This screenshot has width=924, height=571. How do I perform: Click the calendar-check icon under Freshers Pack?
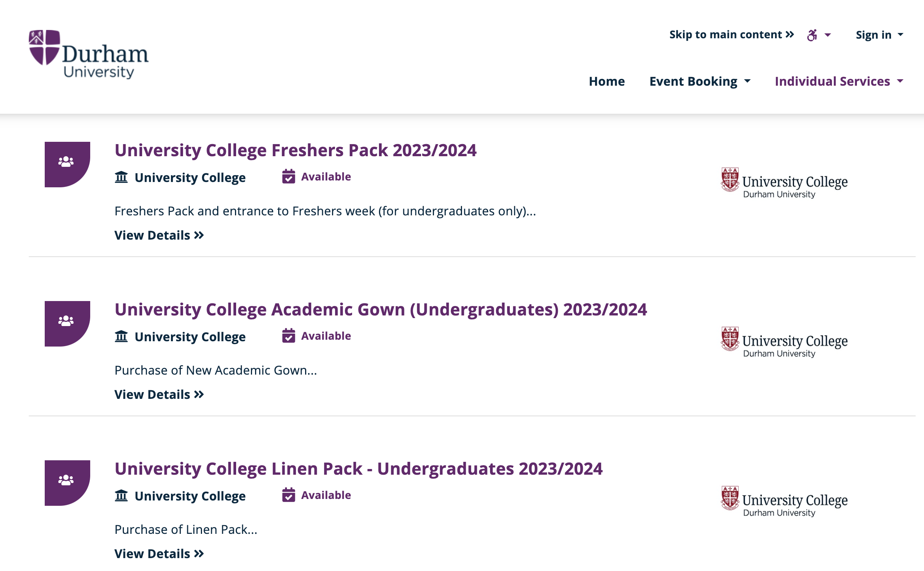click(288, 177)
